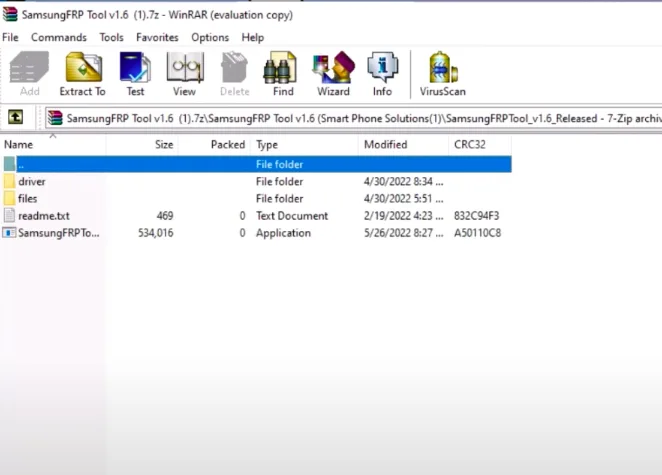This screenshot has width=662, height=475.
Task: Run the Test archive tool
Action: pos(135,74)
